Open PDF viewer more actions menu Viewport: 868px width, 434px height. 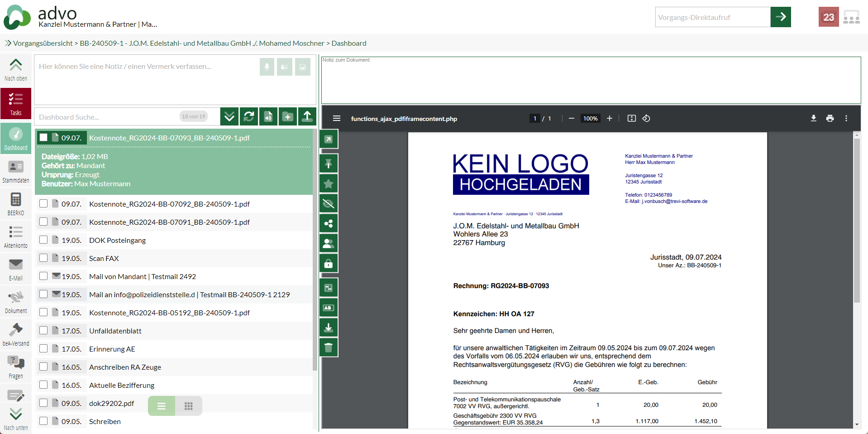pos(846,118)
